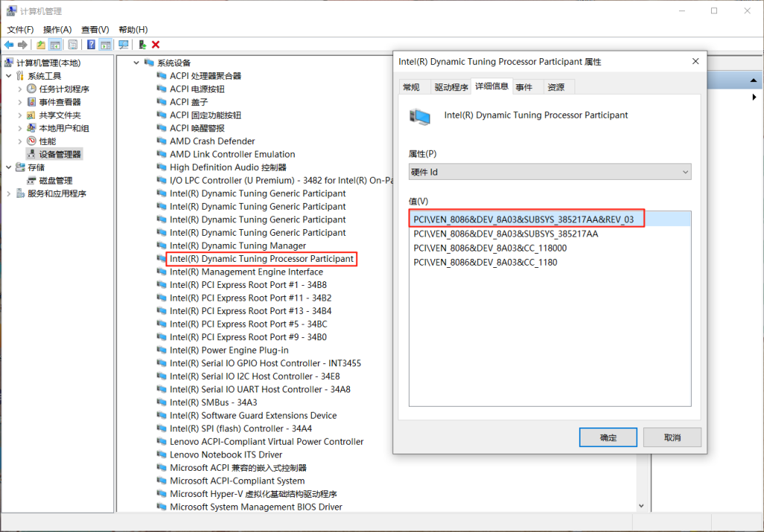This screenshot has width=764, height=532.
Task: Click the 取消 button
Action: click(672, 437)
